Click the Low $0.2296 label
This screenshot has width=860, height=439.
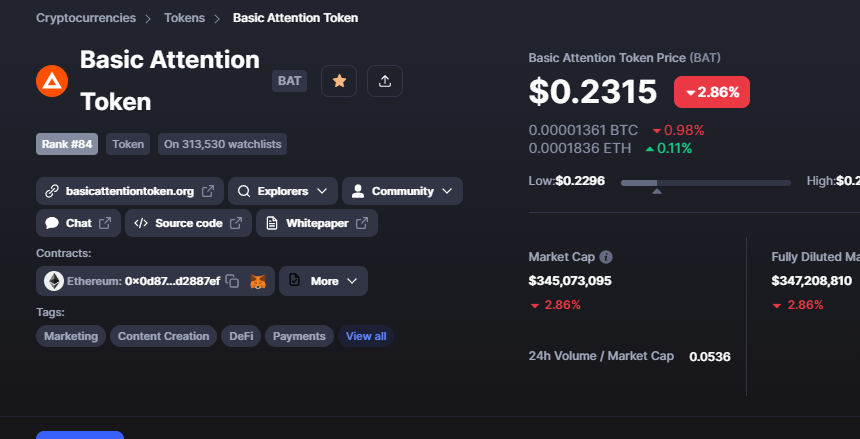point(567,181)
